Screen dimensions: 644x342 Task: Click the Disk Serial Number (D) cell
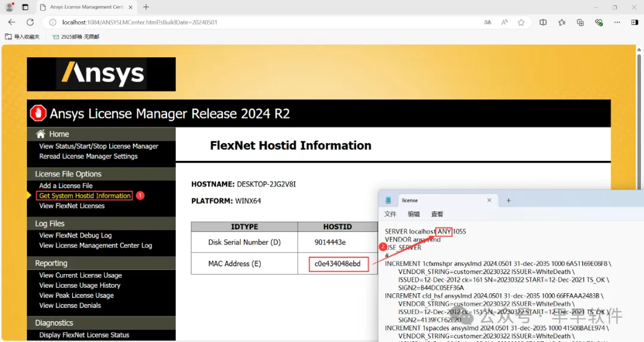pos(244,242)
